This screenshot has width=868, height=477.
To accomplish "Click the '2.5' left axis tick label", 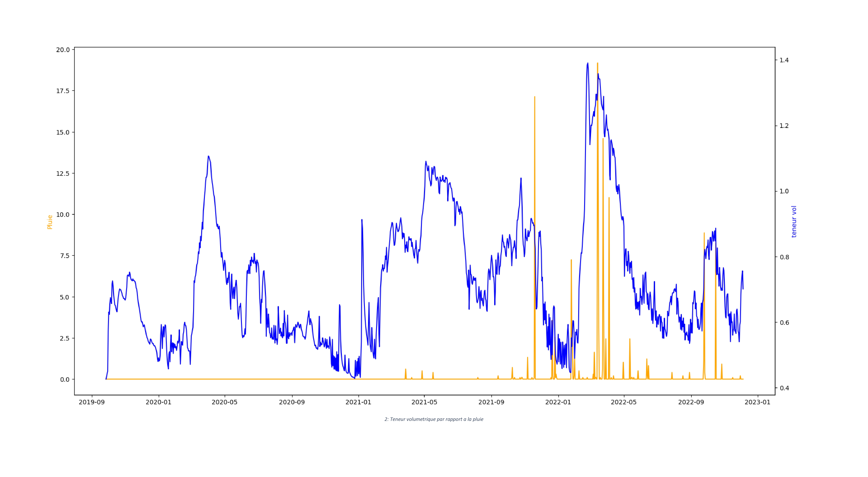I will click(x=65, y=338).
